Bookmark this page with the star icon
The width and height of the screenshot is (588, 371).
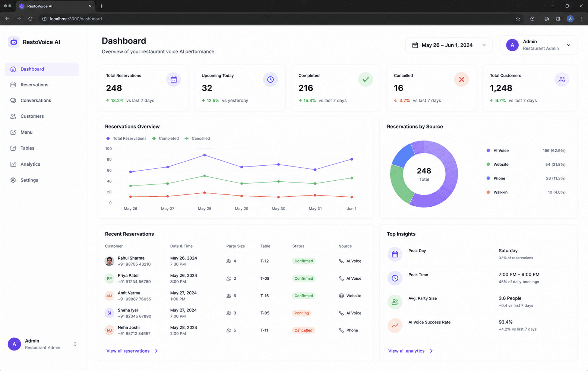point(518,19)
